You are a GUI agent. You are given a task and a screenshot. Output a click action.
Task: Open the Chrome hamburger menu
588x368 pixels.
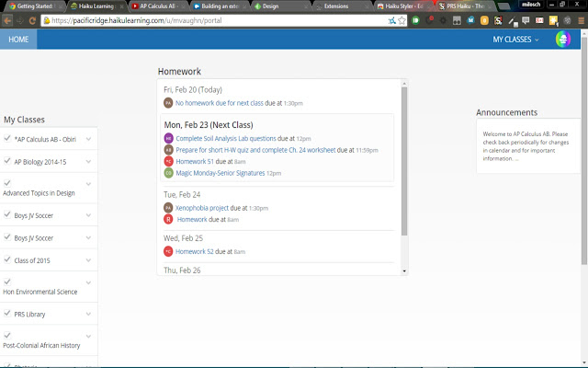point(581,20)
